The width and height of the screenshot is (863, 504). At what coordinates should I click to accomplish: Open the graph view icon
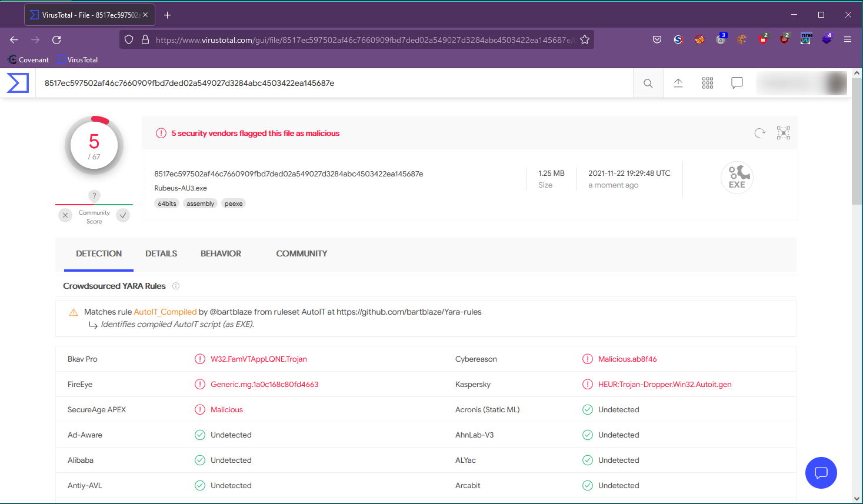coord(784,133)
